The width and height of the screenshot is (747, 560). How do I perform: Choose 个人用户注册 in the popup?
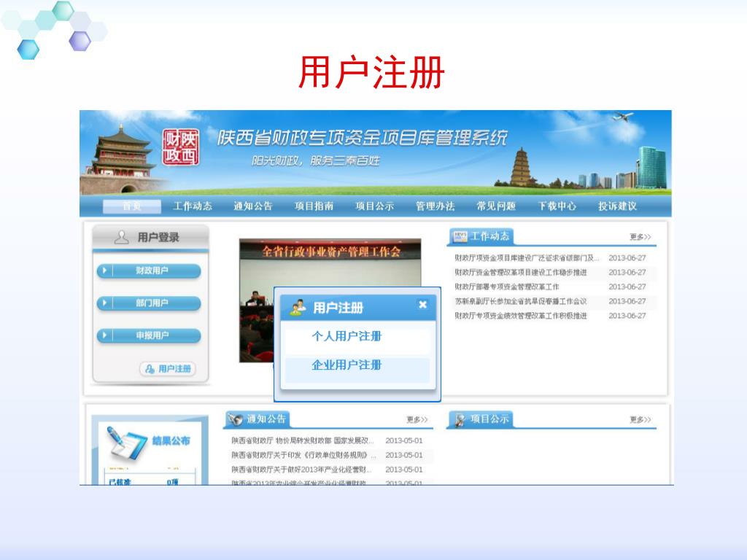pos(347,337)
